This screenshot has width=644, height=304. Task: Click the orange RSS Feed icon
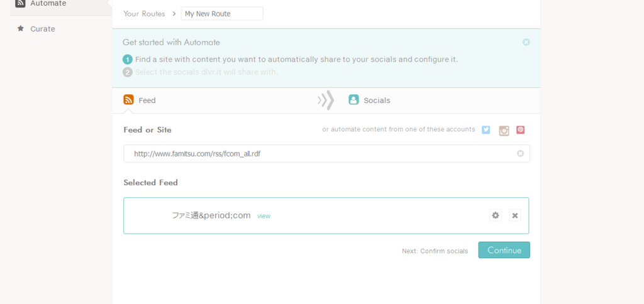click(x=128, y=100)
